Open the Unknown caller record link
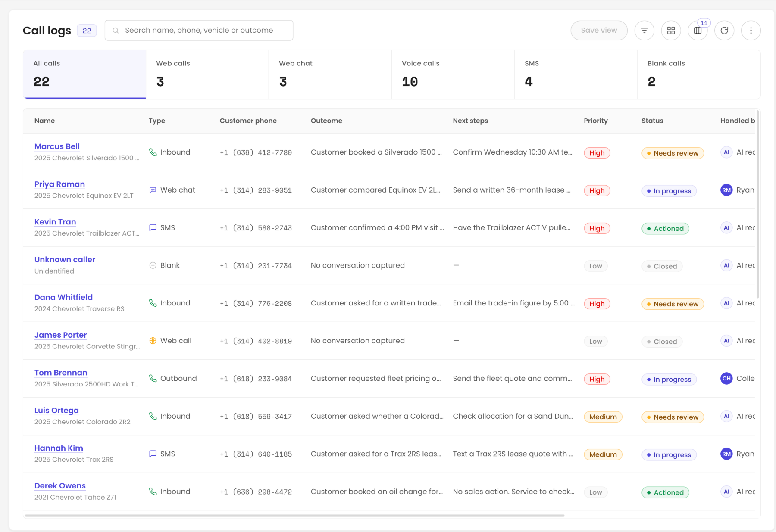This screenshot has width=776, height=532. (65, 260)
